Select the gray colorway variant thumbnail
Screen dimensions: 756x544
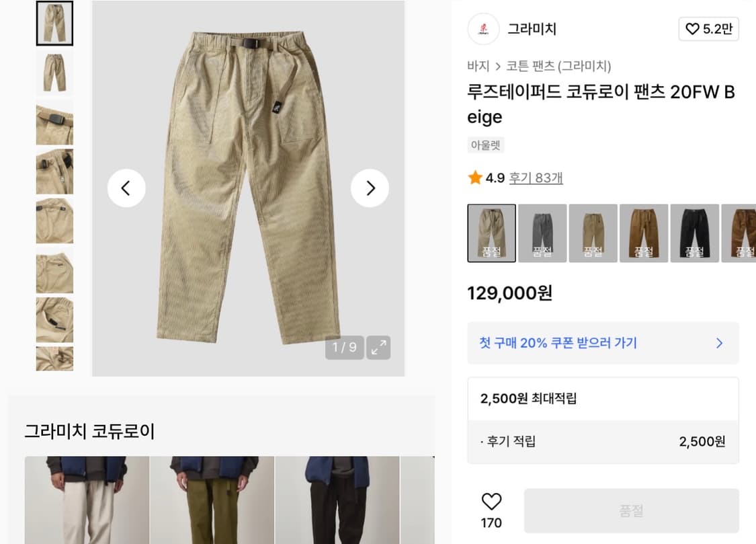(x=542, y=233)
